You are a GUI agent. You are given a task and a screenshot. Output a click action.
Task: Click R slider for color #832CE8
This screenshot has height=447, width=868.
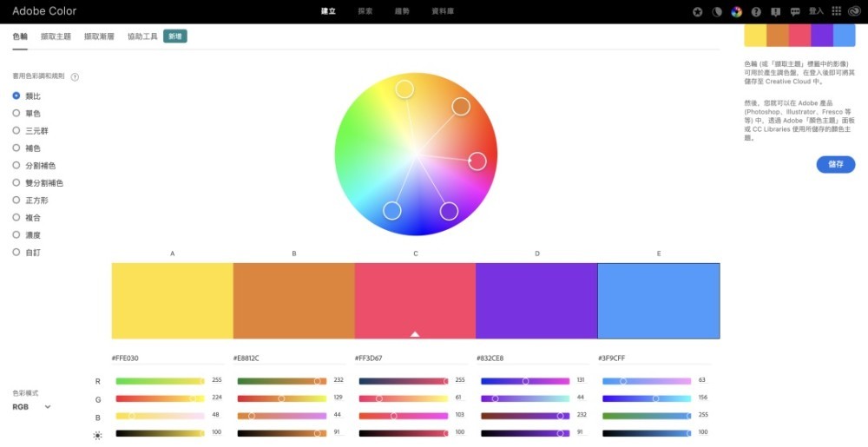pos(525,381)
